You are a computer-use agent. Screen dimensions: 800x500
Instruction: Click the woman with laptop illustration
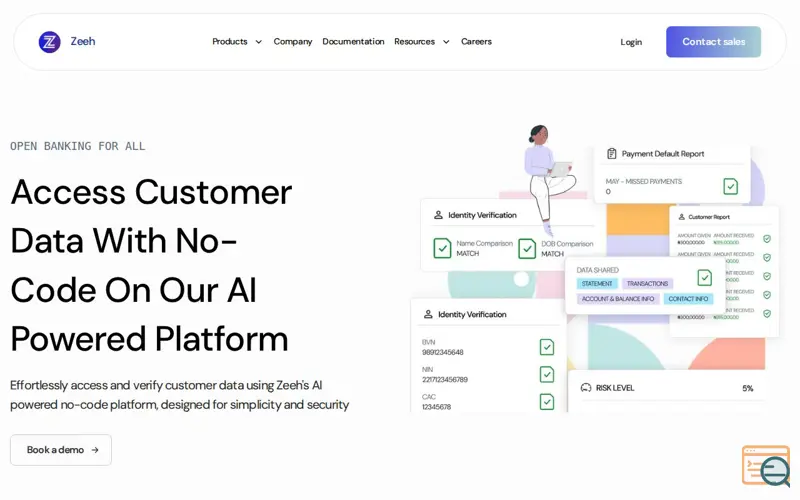(548, 179)
